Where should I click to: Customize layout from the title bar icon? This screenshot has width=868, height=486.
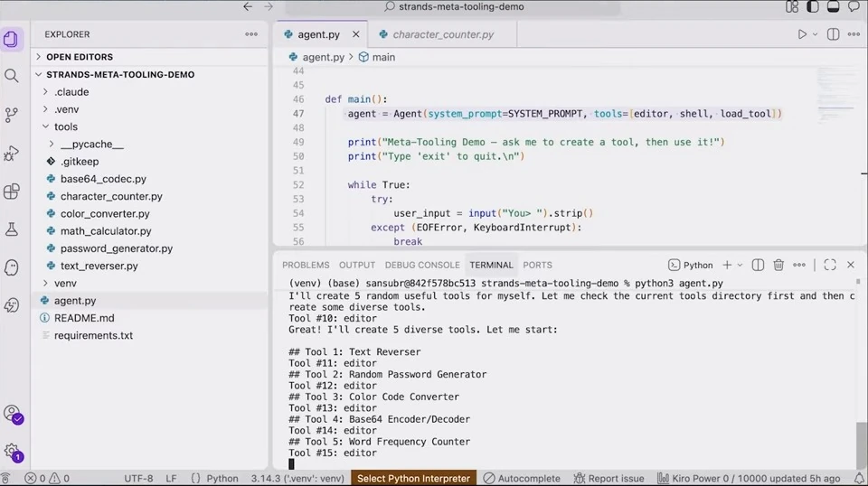(x=792, y=6)
